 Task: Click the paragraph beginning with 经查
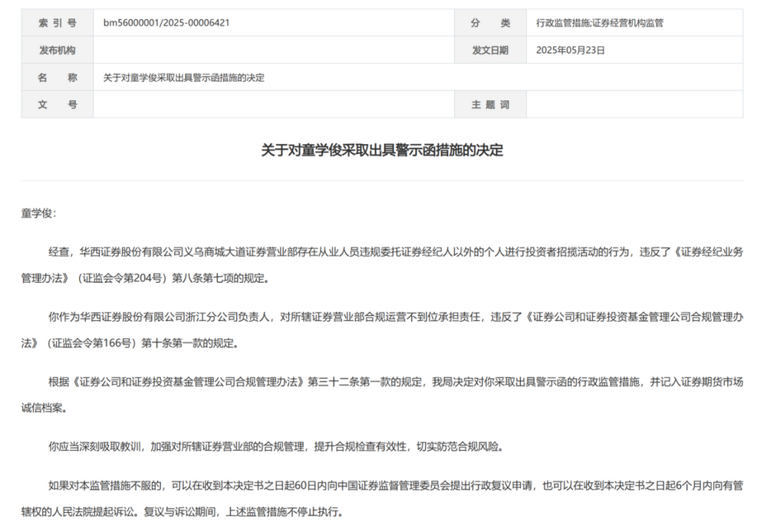click(382, 252)
